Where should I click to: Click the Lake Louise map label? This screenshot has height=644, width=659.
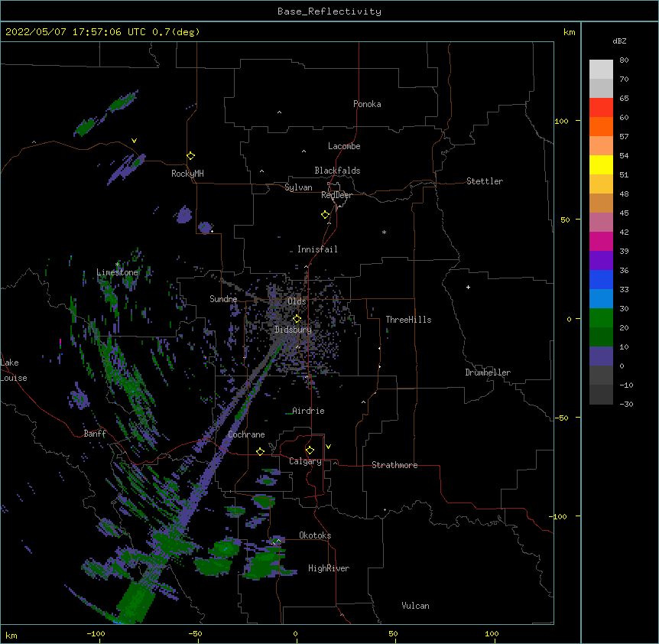[x=14, y=370]
